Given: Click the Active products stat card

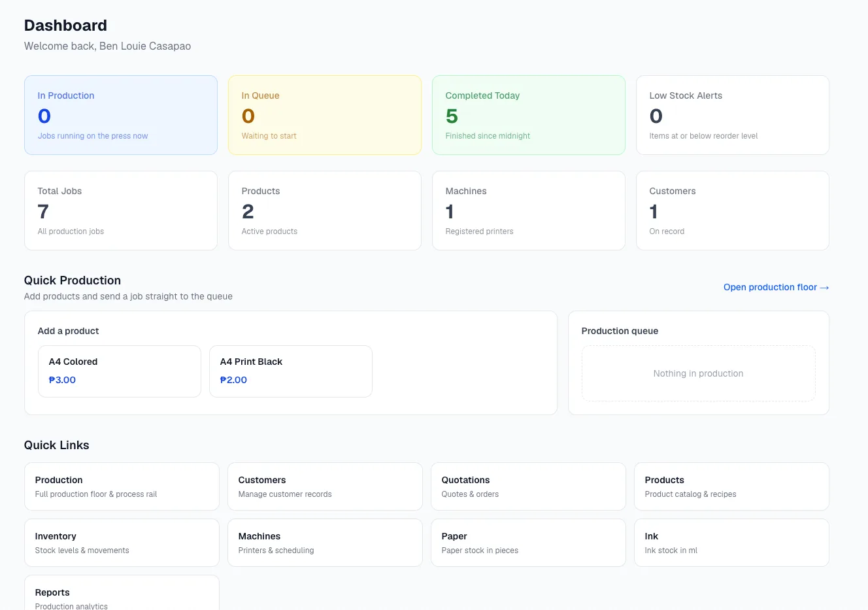Looking at the screenshot, I should coord(325,211).
